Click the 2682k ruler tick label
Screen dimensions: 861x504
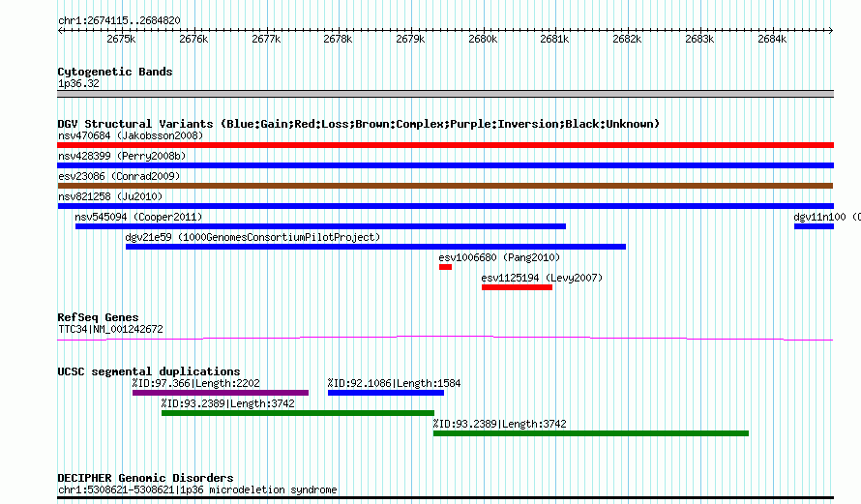627,39
